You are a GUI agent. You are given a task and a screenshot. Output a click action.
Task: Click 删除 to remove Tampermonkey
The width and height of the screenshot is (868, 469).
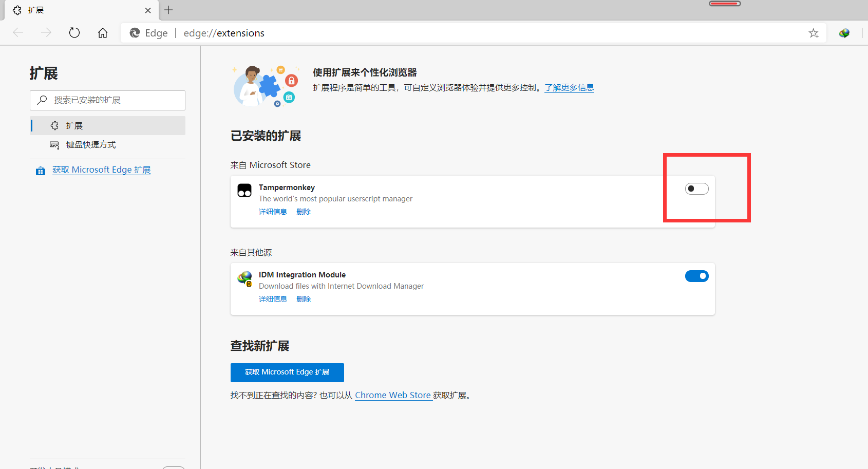pyautogui.click(x=304, y=212)
